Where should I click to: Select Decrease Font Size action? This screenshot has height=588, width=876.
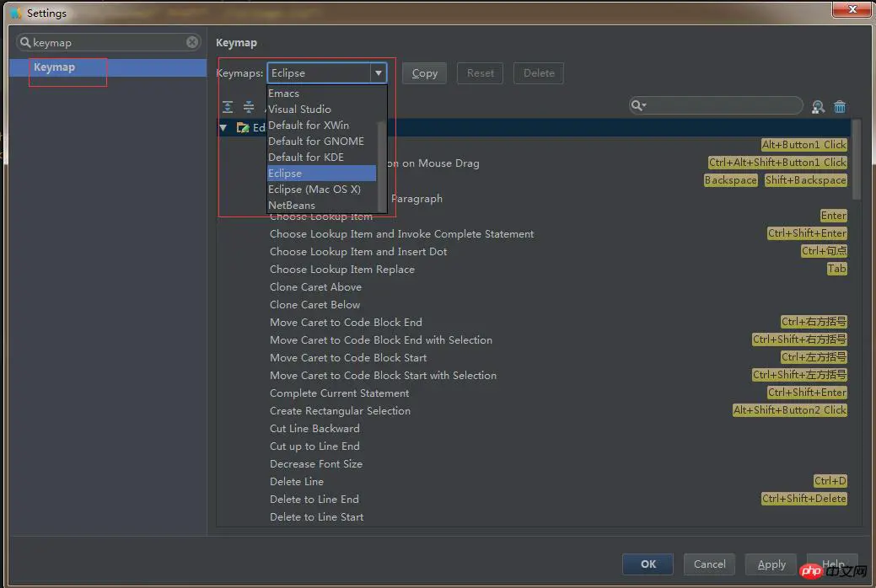(315, 464)
